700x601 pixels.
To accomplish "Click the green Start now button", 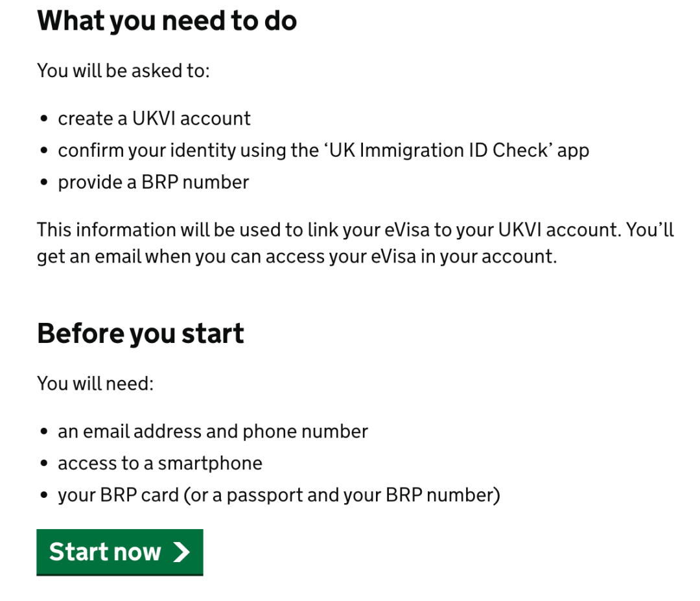I will point(119,552).
